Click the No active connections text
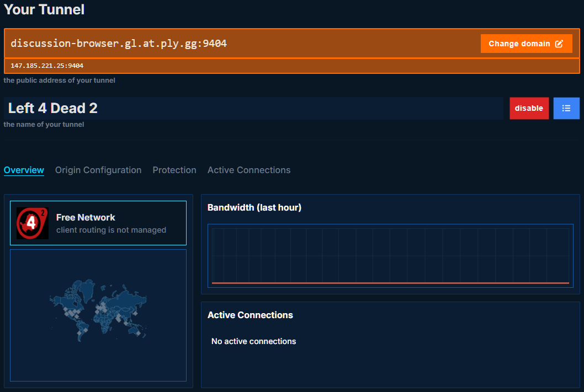 [254, 341]
